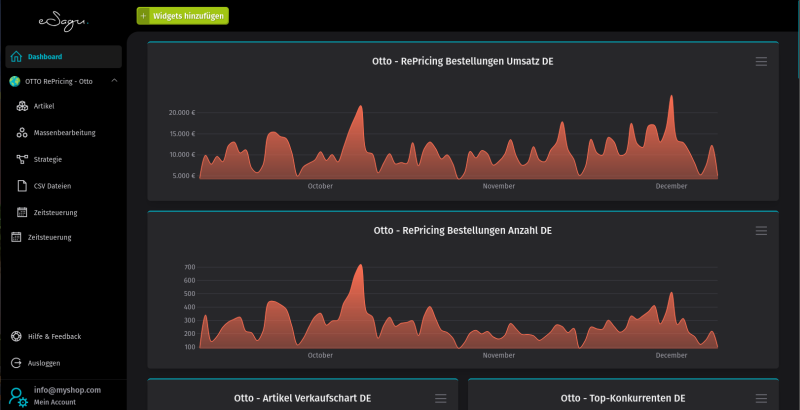Click the info@myshop.com account link
The image size is (800, 410).
click(67, 390)
